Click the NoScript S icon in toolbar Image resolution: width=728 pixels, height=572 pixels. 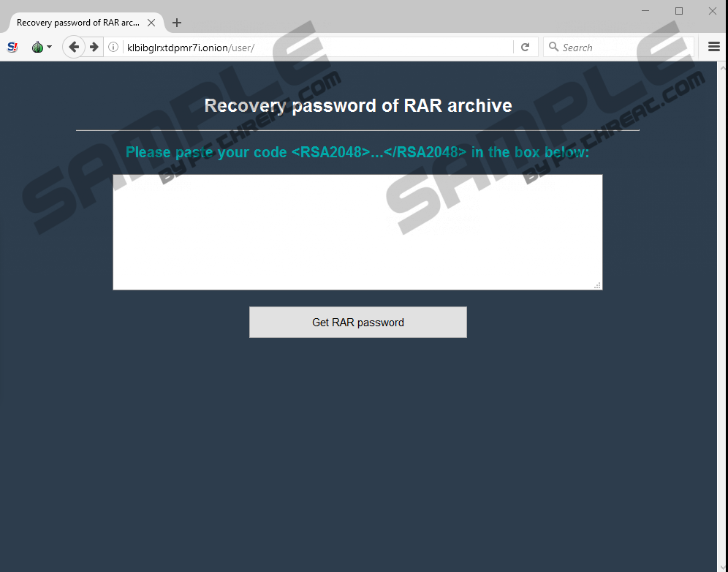[12, 47]
